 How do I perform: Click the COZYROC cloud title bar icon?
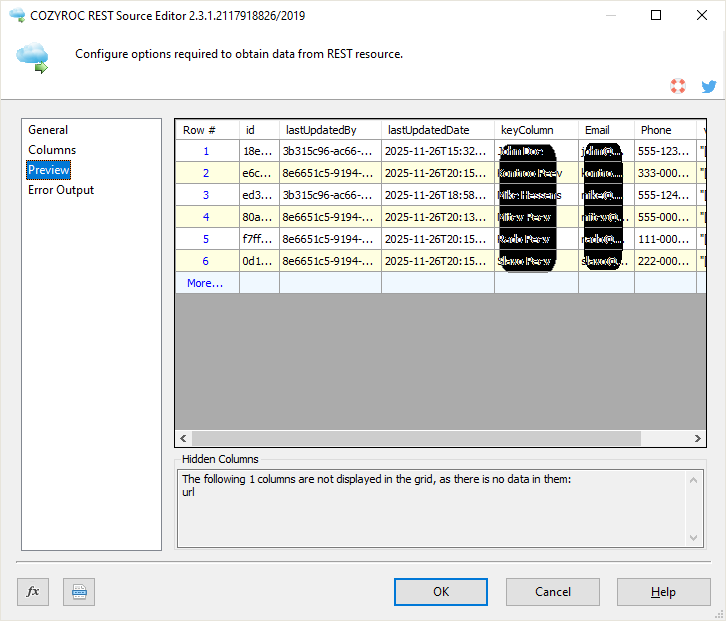point(17,15)
